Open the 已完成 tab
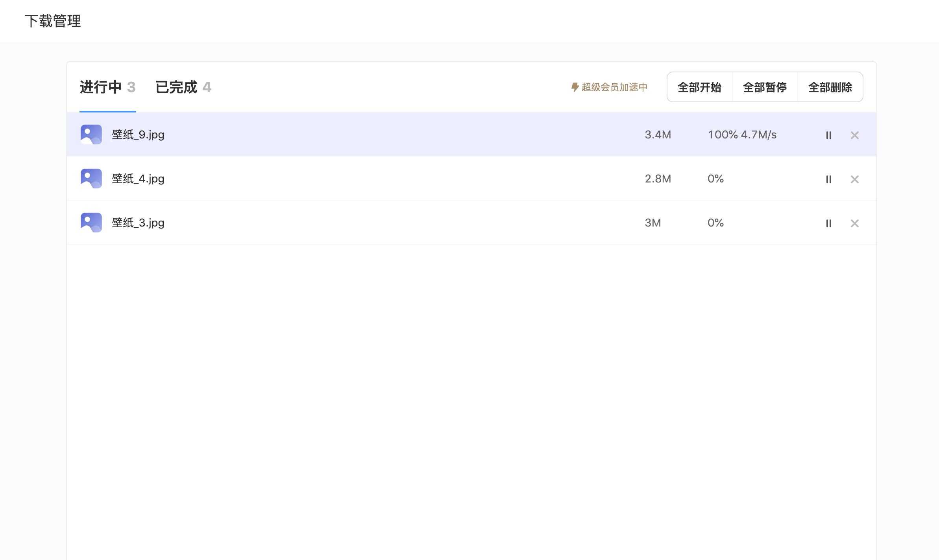Image resolution: width=939 pixels, height=560 pixels. (183, 87)
